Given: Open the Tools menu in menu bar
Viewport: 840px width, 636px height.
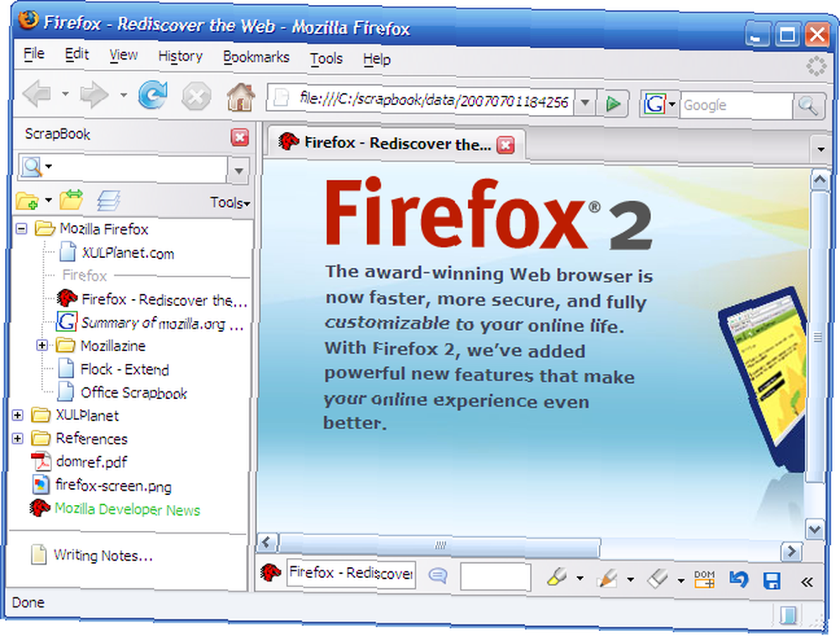Looking at the screenshot, I should click(326, 59).
